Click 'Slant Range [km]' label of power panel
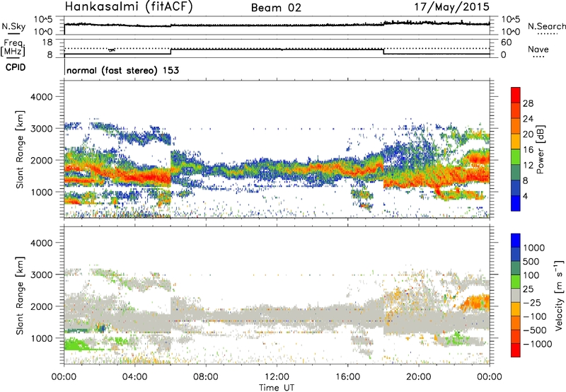The width and height of the screenshot is (566, 392). (20, 149)
